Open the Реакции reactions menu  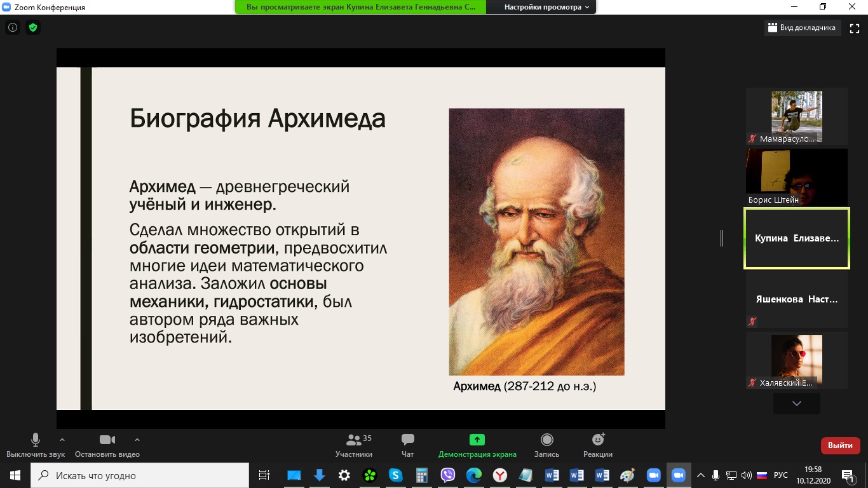[598, 445]
